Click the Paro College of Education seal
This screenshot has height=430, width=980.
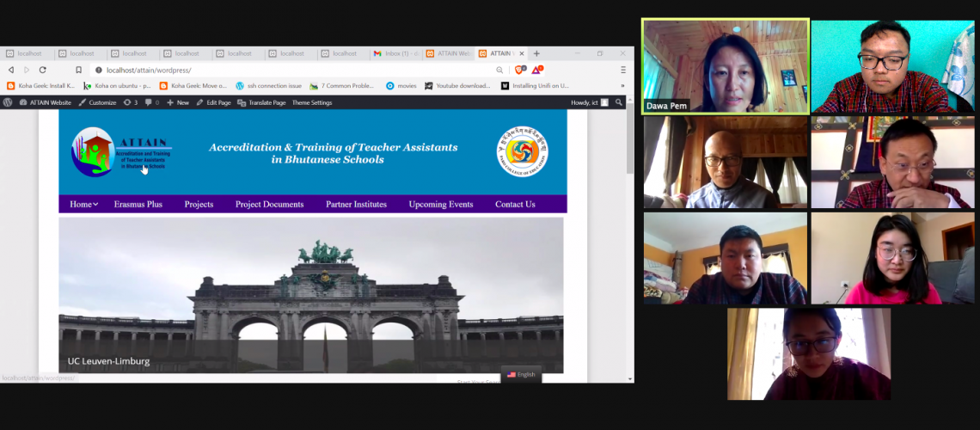pyautogui.click(x=523, y=151)
